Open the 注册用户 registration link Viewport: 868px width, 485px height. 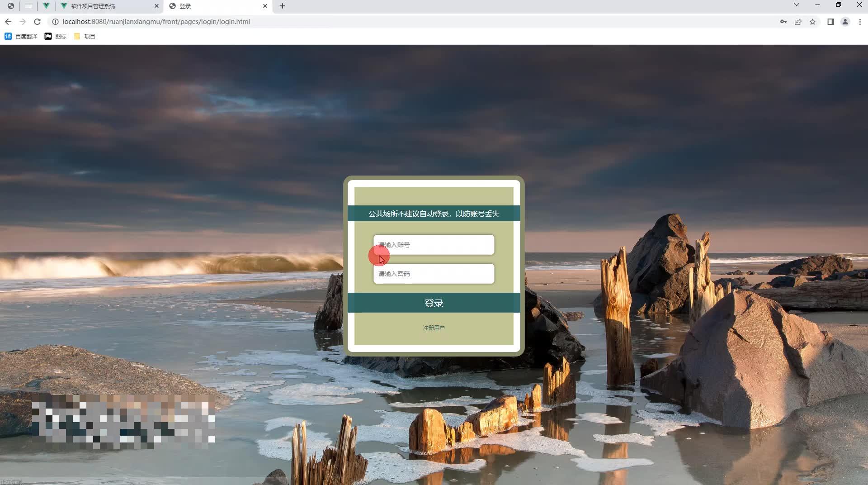[x=434, y=327]
